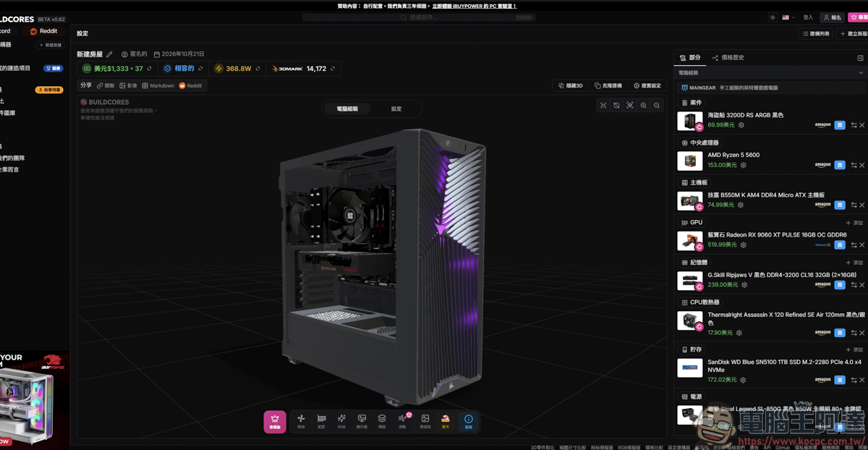Share build as 影像 image
868x450 pixels.
128,85
